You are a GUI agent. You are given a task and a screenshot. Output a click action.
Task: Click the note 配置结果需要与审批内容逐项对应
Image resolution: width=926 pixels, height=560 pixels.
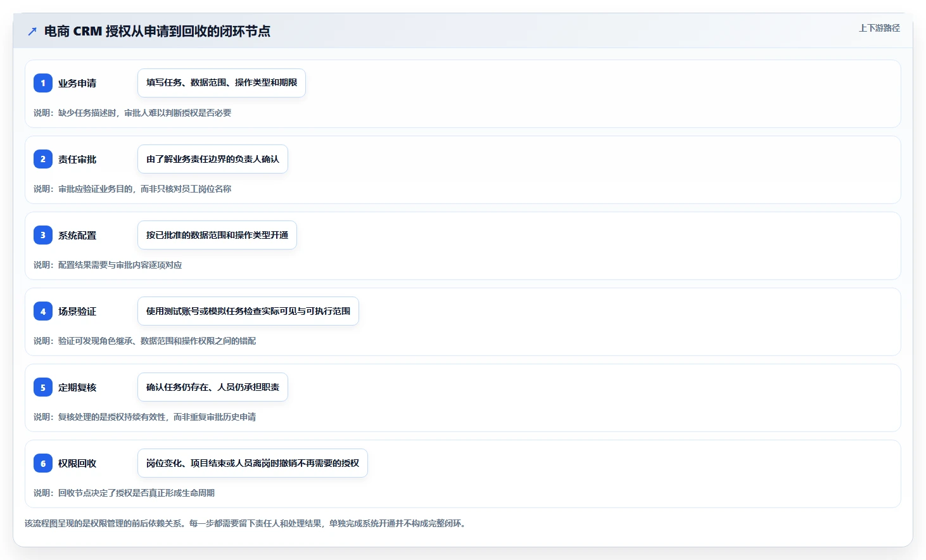tap(108, 265)
